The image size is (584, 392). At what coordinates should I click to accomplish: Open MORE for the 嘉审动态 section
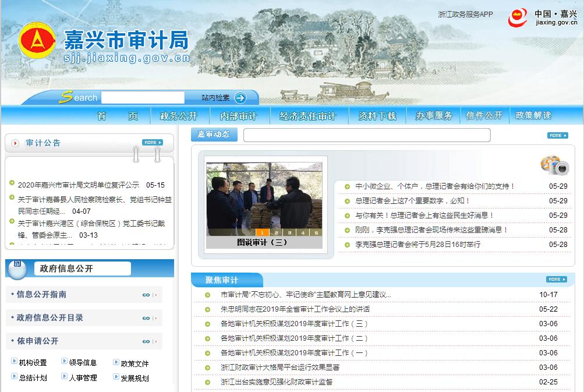point(557,135)
